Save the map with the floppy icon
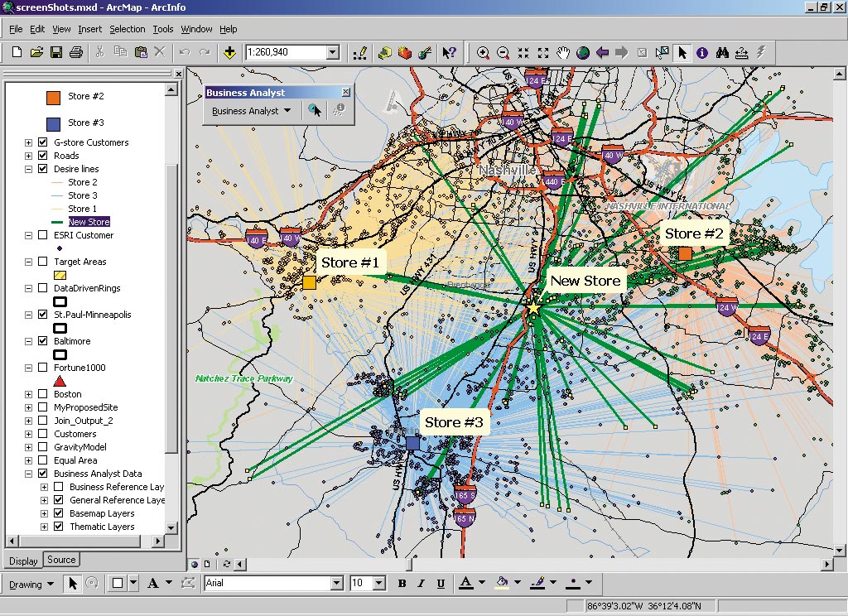 55,52
